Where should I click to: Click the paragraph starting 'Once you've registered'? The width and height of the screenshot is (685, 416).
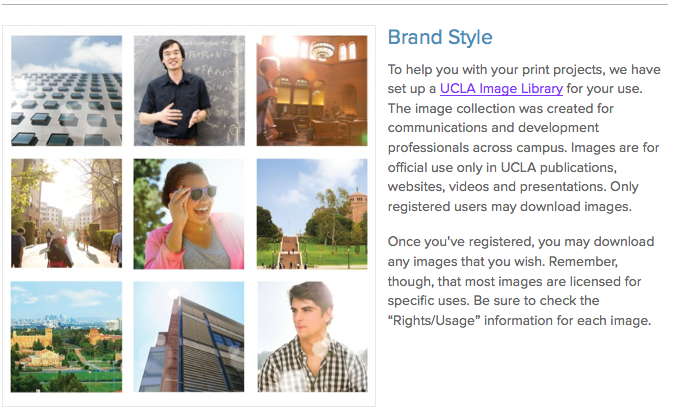521,281
